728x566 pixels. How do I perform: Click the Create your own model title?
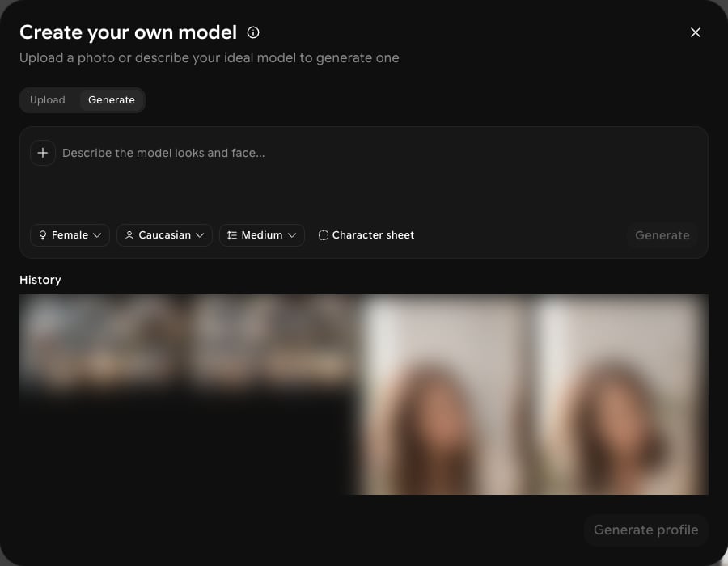click(x=128, y=32)
